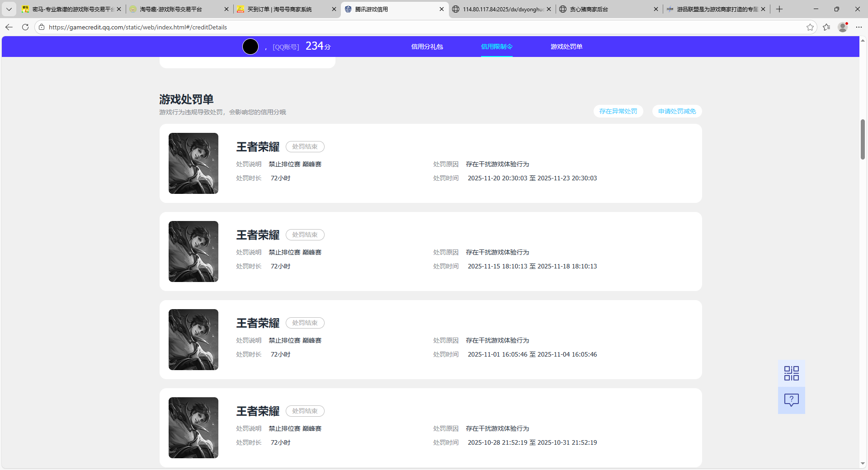Viewport: 868px width, 470px height.
Task: Click the page vertical scrollbar thumb
Action: coord(863,139)
